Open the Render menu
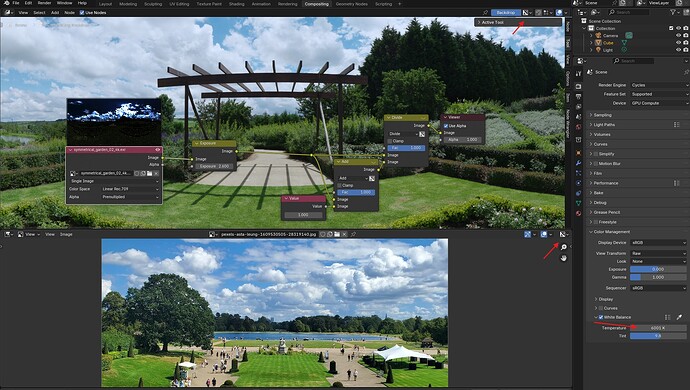 tap(44, 3)
